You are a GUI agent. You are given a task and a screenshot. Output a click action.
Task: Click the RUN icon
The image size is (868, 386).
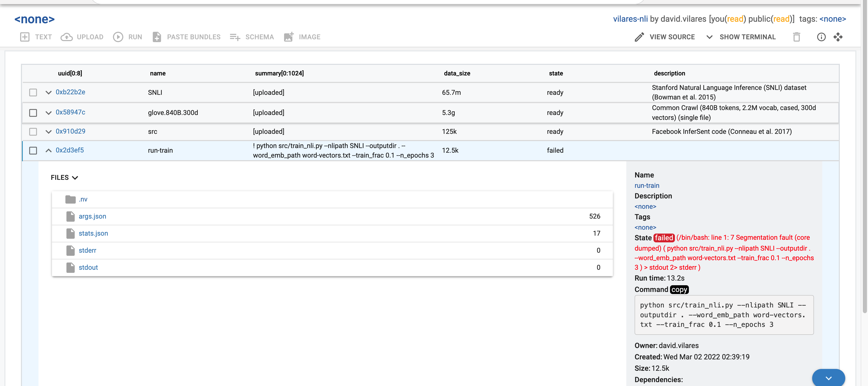(x=118, y=37)
